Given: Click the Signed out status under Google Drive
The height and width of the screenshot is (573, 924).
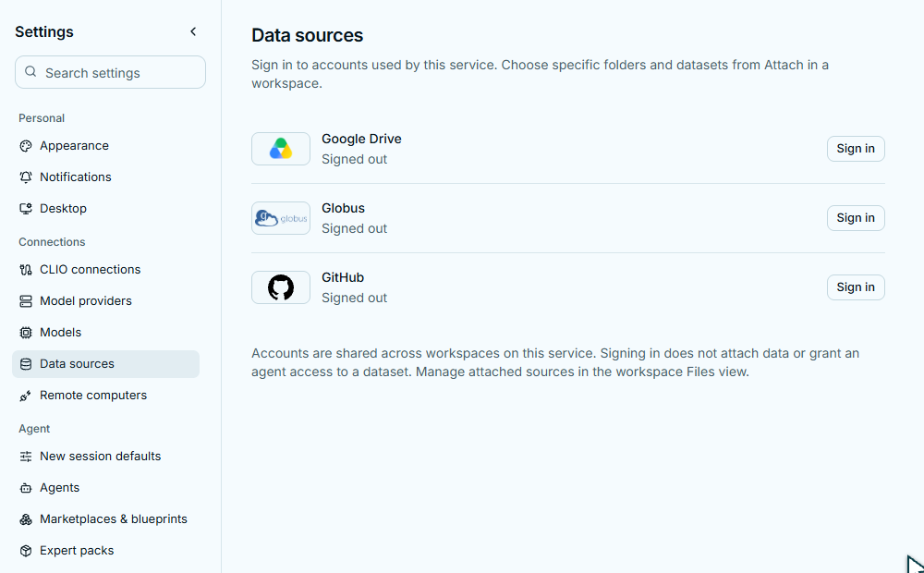Looking at the screenshot, I should point(354,159).
